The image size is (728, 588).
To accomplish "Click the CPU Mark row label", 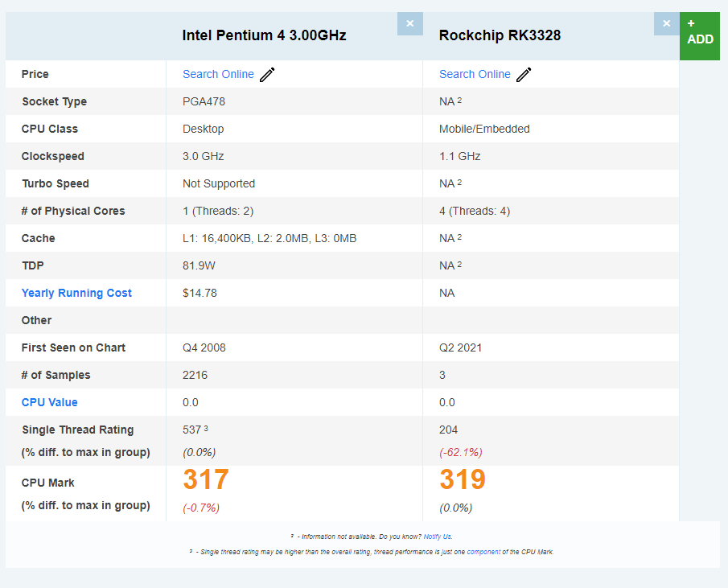I will point(47,483).
